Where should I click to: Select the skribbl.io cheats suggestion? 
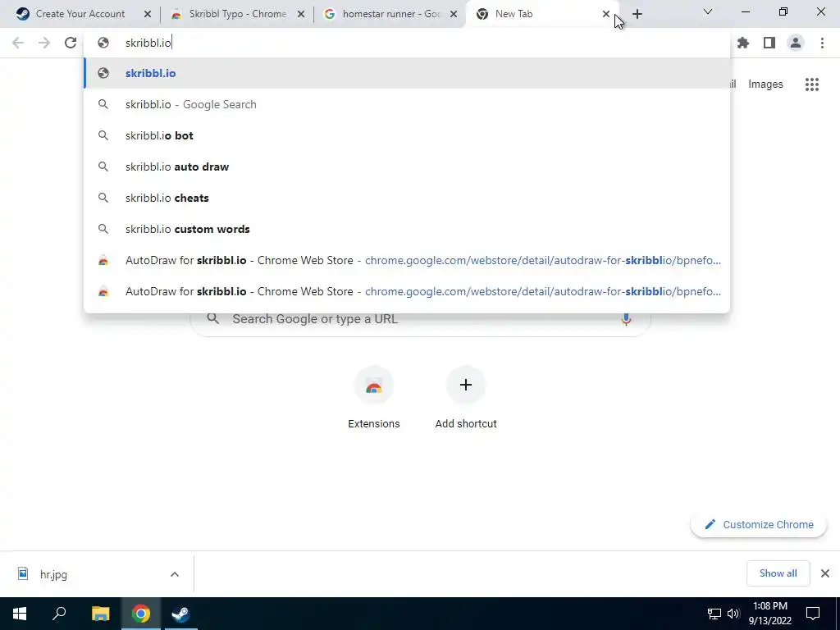point(407,198)
